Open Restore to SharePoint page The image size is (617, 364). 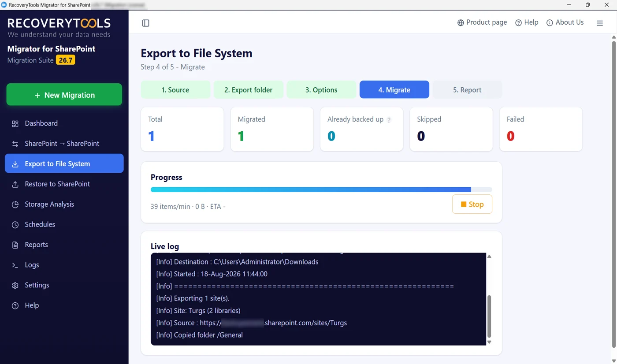pyautogui.click(x=64, y=184)
